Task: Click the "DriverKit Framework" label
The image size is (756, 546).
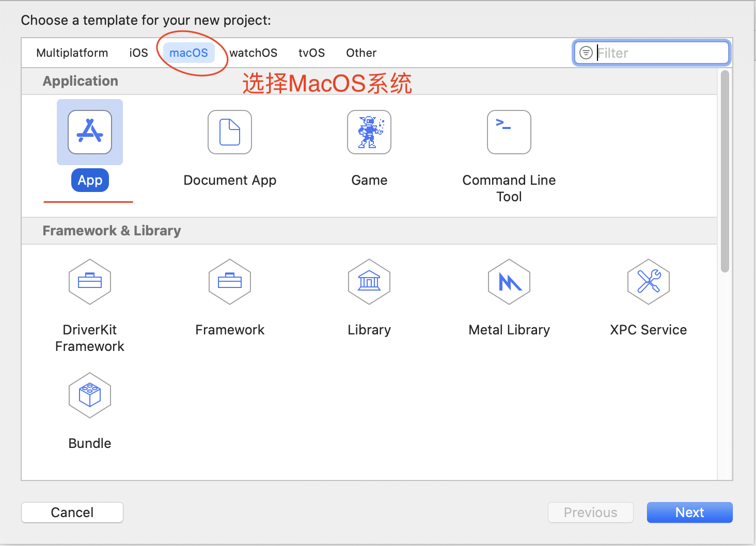Action: click(90, 338)
